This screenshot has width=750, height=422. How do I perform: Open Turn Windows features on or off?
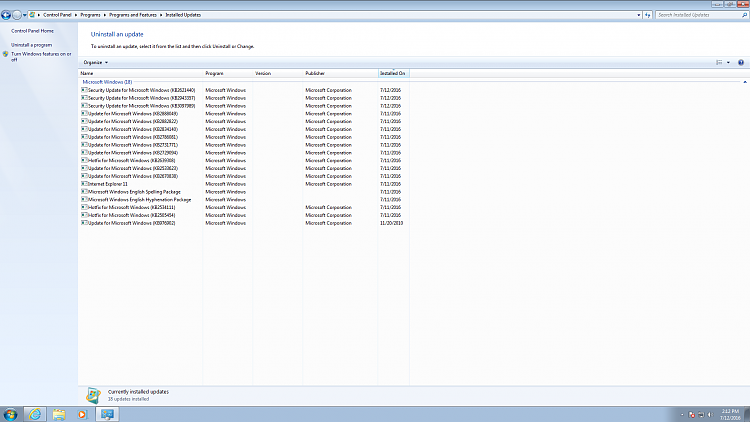coord(41,56)
